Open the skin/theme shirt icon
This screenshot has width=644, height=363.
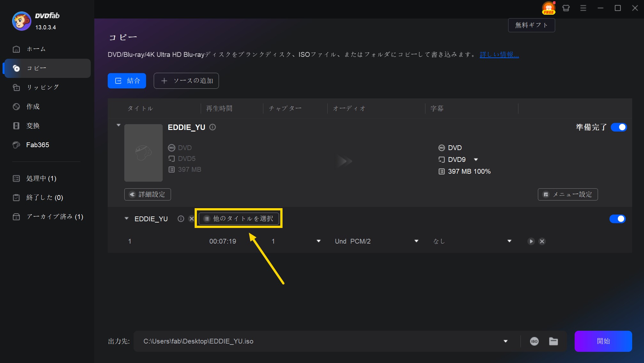[x=566, y=8]
